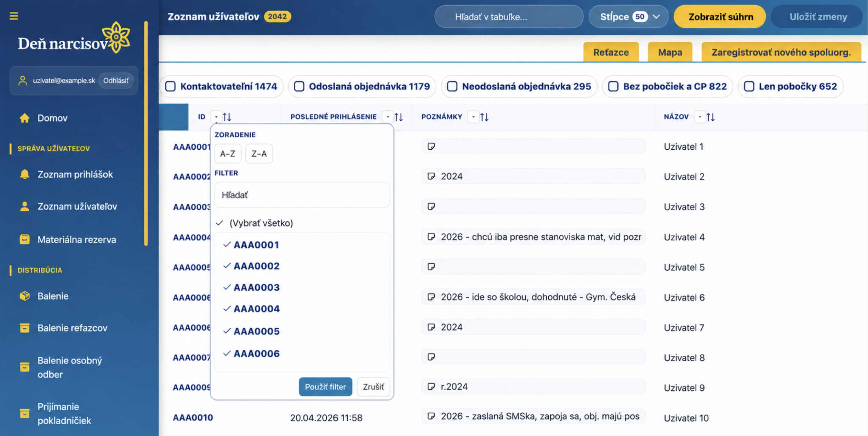Sort the ID column using arrows icon
The height and width of the screenshot is (436, 868).
pyautogui.click(x=227, y=117)
